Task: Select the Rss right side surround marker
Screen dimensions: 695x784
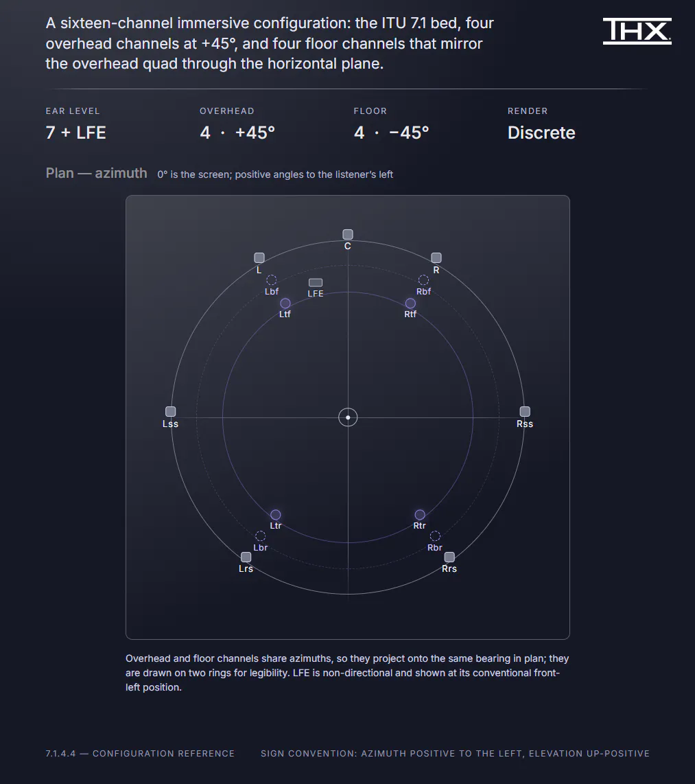Action: pos(525,411)
